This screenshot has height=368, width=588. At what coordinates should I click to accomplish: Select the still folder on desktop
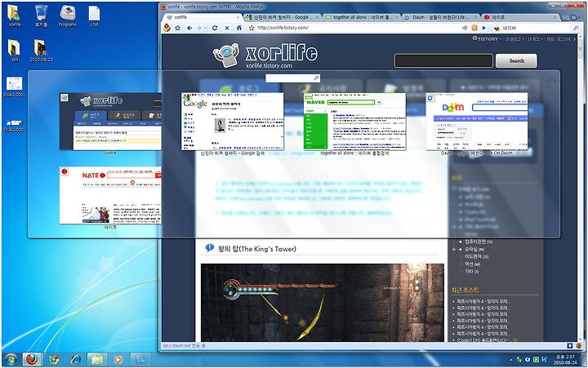pyautogui.click(x=15, y=51)
